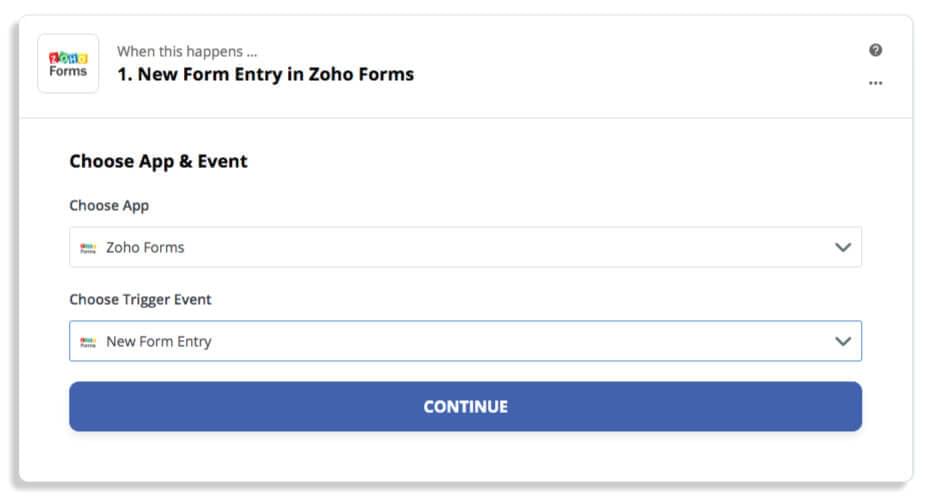Click the blank area below the CONTINUE button
This screenshot has height=501, width=926.
[465, 456]
